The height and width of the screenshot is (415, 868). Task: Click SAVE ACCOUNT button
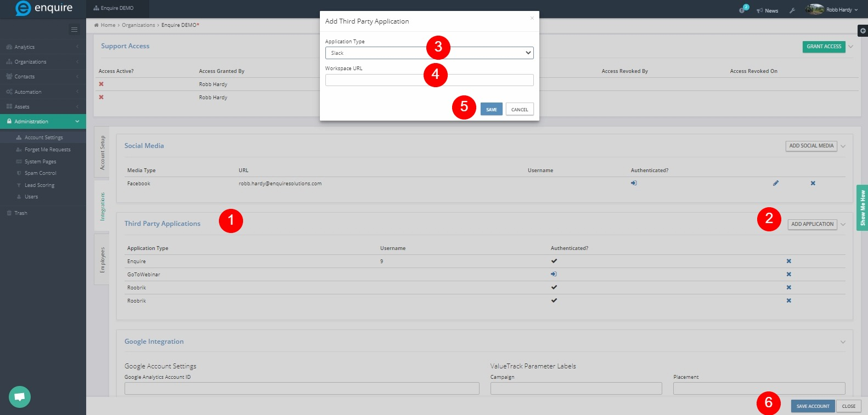click(813, 406)
